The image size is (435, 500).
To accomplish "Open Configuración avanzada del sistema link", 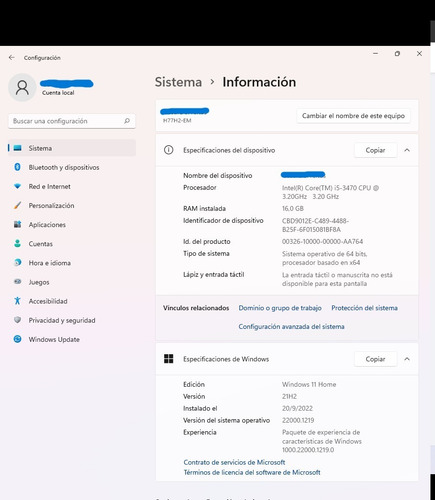I will (291, 326).
